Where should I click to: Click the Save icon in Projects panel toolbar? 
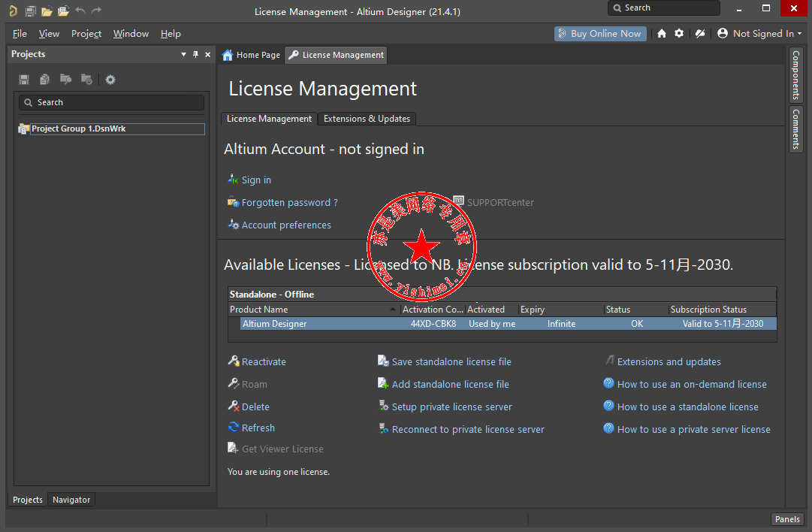pos(24,79)
